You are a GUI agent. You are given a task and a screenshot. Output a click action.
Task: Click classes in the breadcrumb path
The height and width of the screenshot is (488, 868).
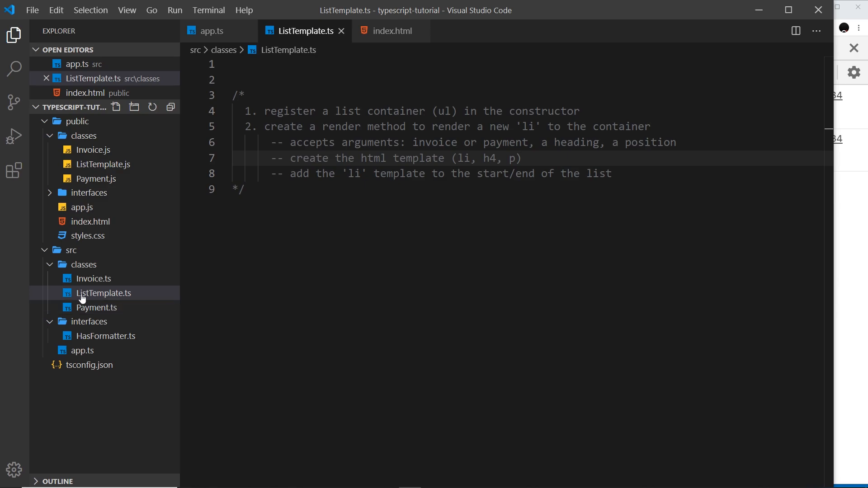click(x=224, y=50)
